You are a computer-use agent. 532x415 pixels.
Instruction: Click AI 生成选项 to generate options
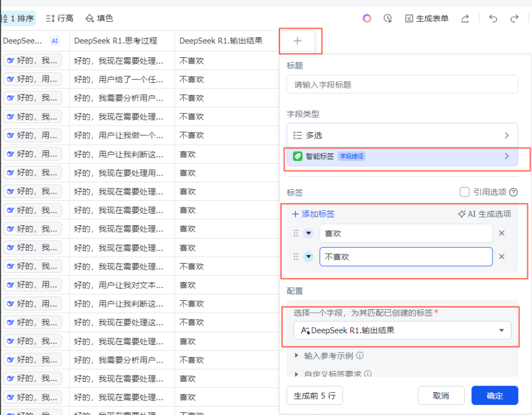click(x=484, y=214)
